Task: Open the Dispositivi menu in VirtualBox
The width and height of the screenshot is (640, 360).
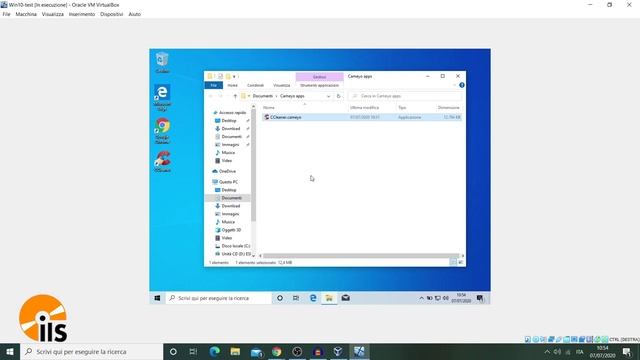Action: 111,14
